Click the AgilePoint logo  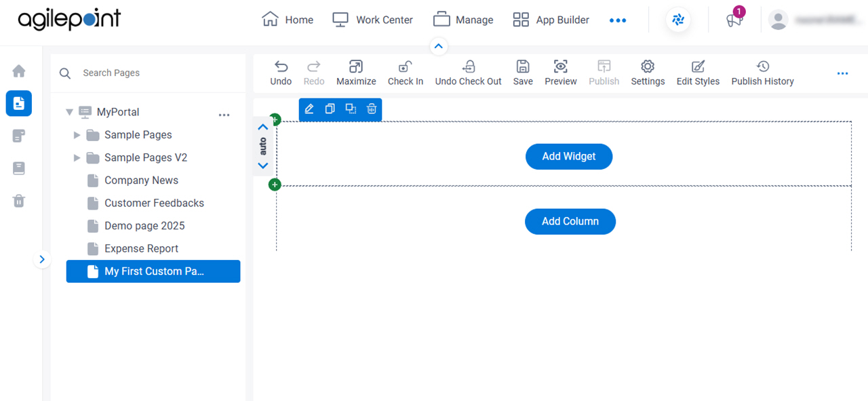(x=69, y=20)
